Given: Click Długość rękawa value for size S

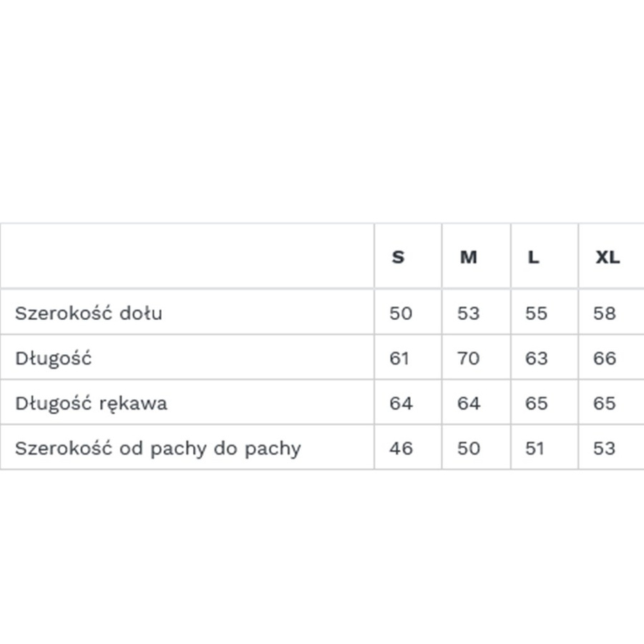Looking at the screenshot, I should coord(401,403).
